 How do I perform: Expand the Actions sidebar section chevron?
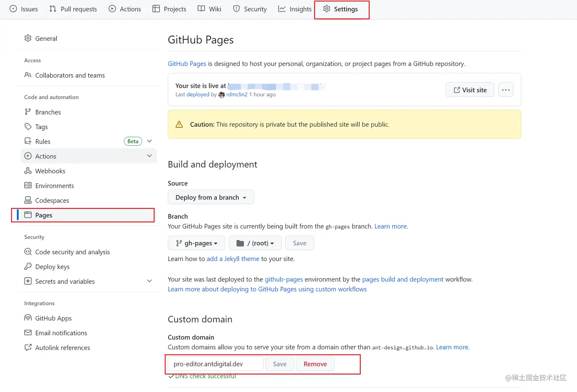[149, 156]
